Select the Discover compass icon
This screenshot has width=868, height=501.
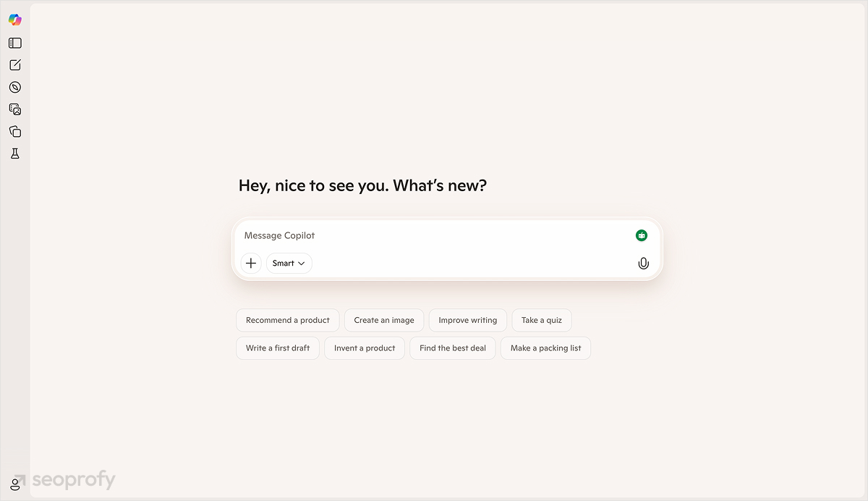pyautogui.click(x=14, y=87)
